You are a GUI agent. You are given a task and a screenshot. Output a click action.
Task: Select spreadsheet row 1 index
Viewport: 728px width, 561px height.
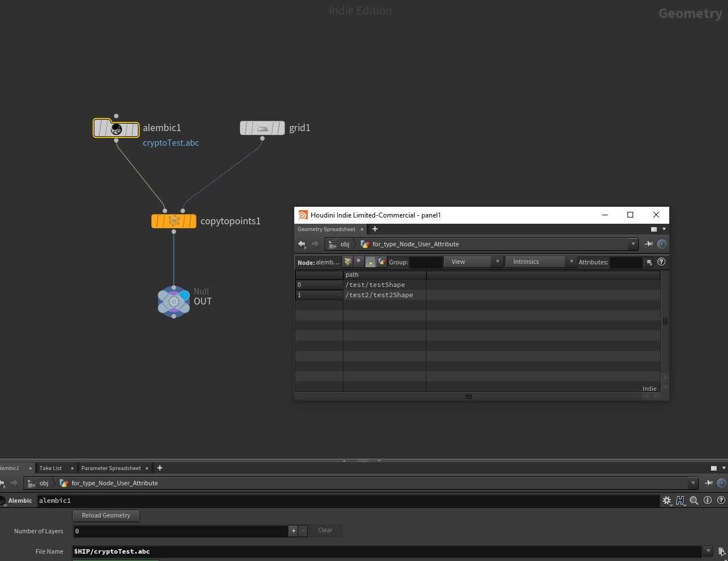pos(319,295)
